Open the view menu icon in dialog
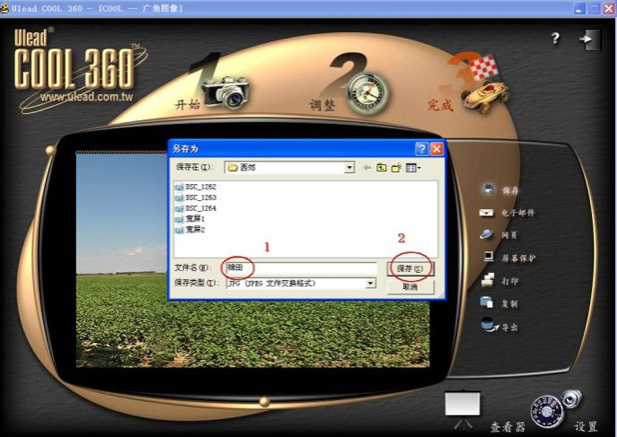 coord(413,168)
